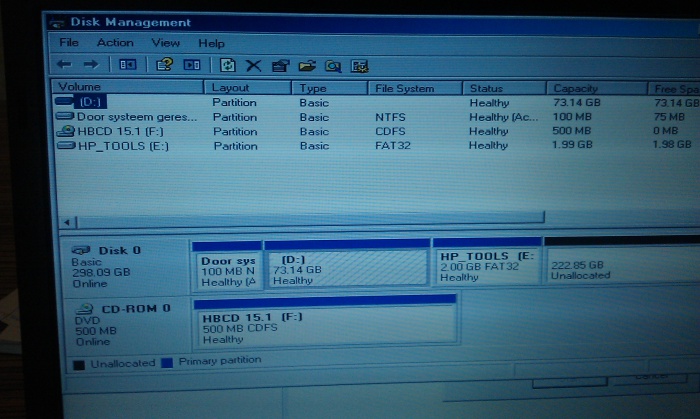Click the Healthy (Ac... status cell
The height and width of the screenshot is (419, 700).
pos(504,117)
